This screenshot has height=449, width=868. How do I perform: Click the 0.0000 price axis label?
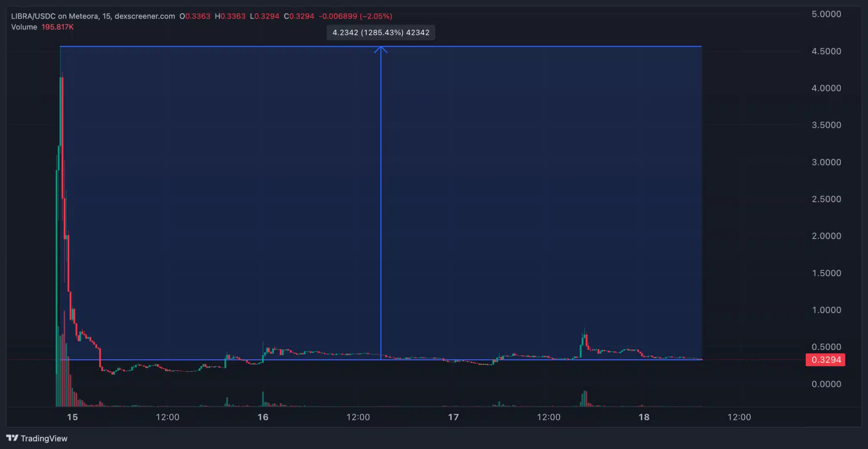tap(826, 384)
